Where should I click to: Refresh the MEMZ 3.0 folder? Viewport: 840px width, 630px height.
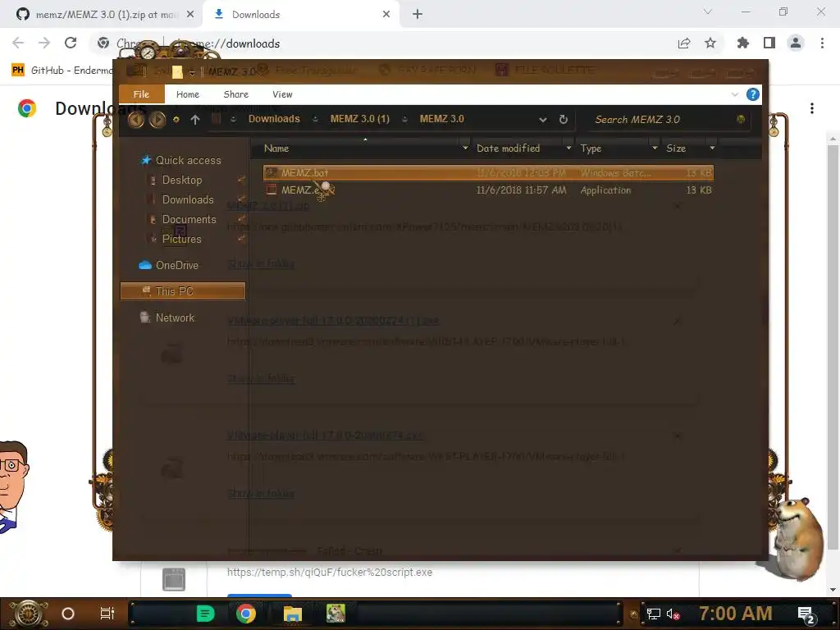click(x=563, y=120)
